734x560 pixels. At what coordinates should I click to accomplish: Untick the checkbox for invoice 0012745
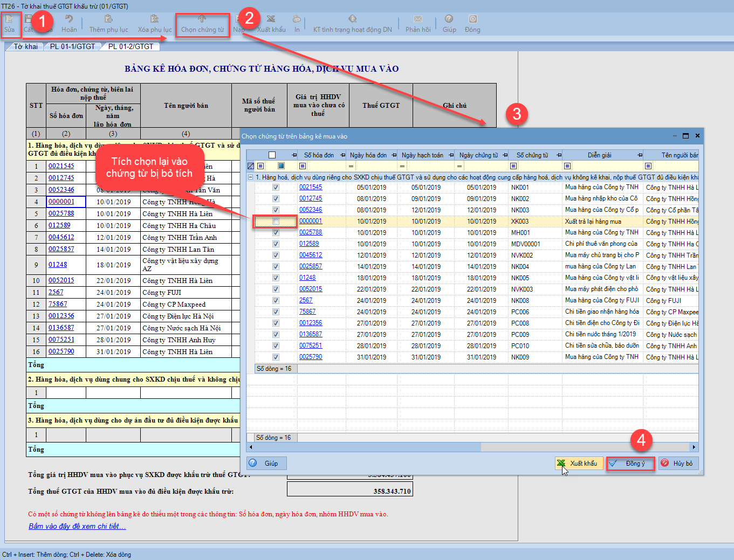276,199
